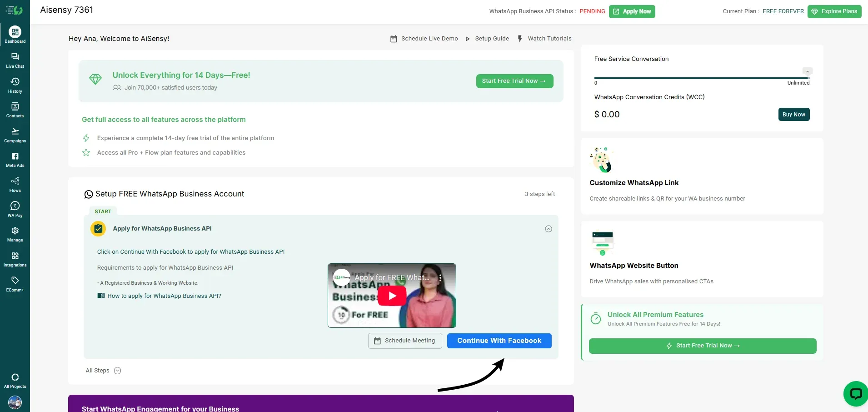Click the Start WhatsApp Engagement purple banner
The height and width of the screenshot is (412, 868).
tap(321, 403)
